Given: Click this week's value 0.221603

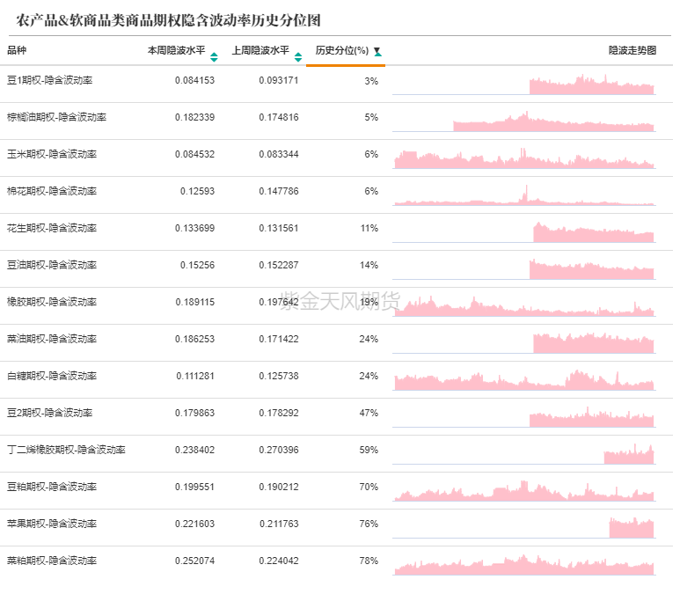Looking at the screenshot, I should 194,524.
